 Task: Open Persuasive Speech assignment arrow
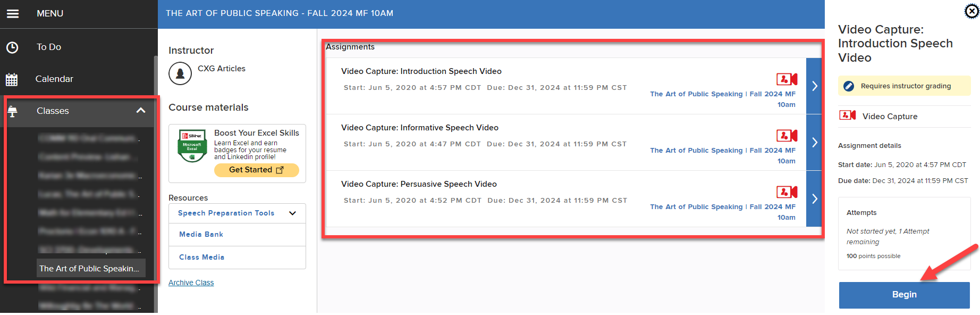point(814,199)
